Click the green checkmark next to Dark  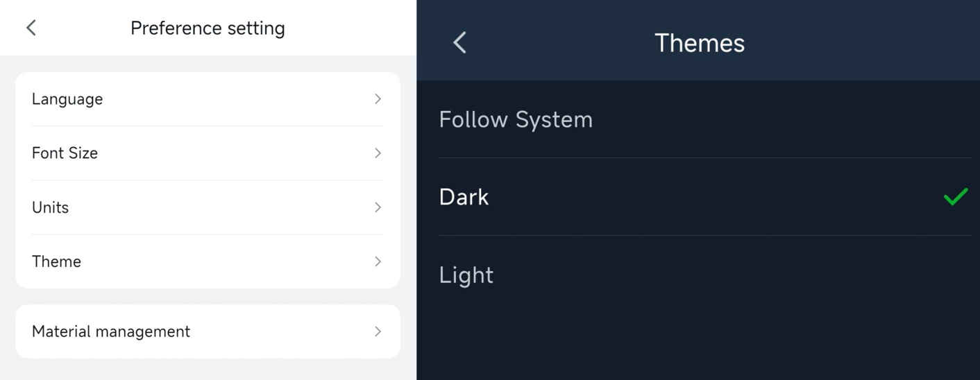(955, 197)
